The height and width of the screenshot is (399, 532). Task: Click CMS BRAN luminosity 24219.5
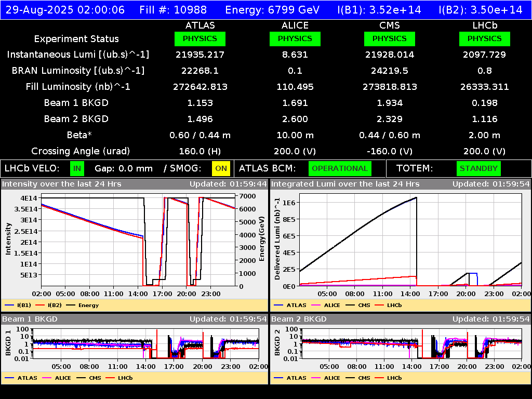click(x=390, y=71)
